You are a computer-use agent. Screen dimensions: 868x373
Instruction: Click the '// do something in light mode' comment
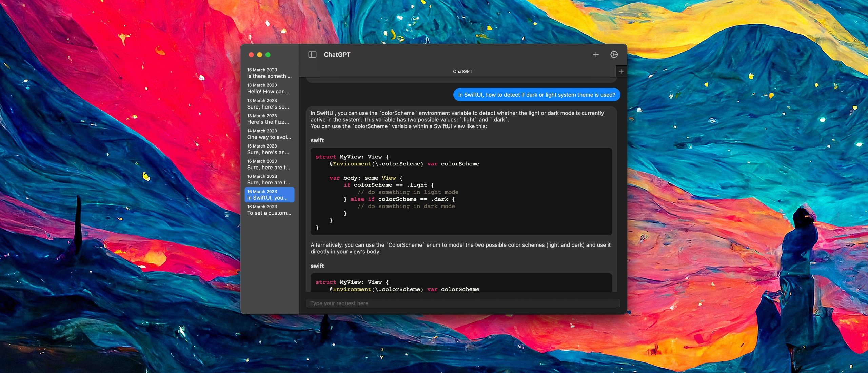pos(408,192)
